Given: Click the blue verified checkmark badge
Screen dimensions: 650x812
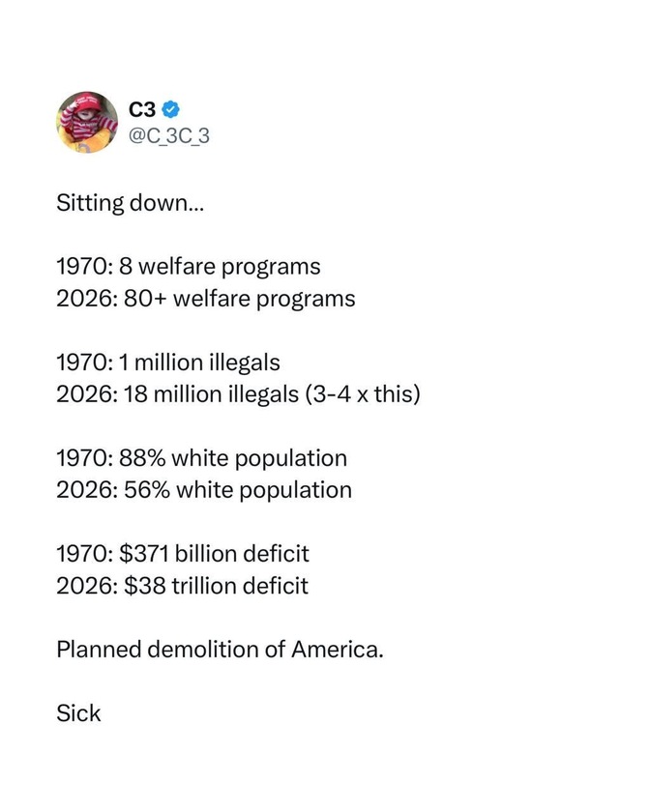Looking at the screenshot, I should click(x=170, y=107).
